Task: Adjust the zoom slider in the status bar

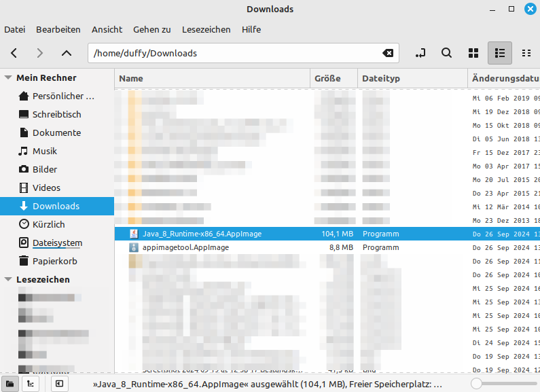Action: point(477,384)
